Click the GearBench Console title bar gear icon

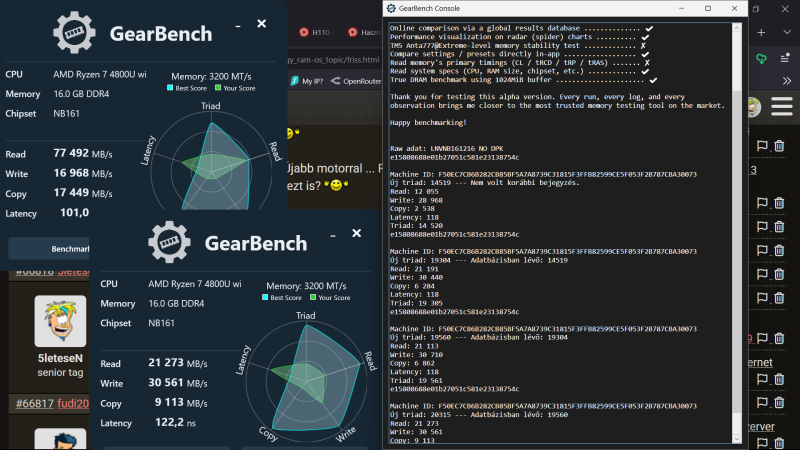391,8
